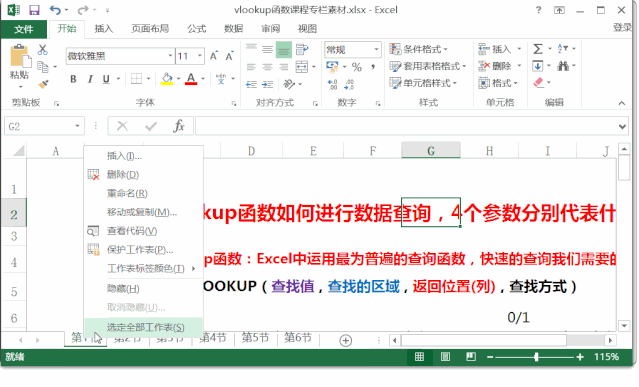
Task: Toggle bold formatting
Action: click(x=73, y=79)
